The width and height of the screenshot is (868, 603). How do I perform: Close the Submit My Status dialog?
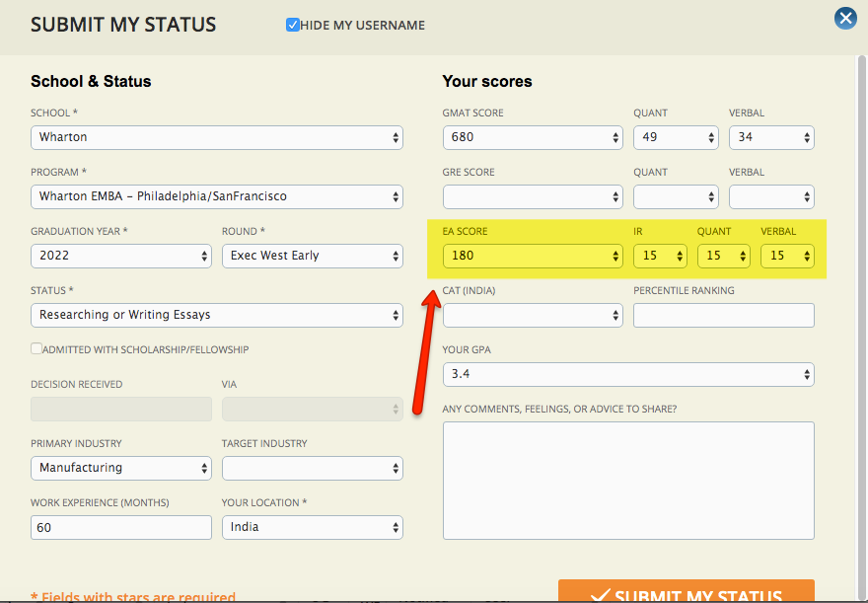click(x=845, y=18)
